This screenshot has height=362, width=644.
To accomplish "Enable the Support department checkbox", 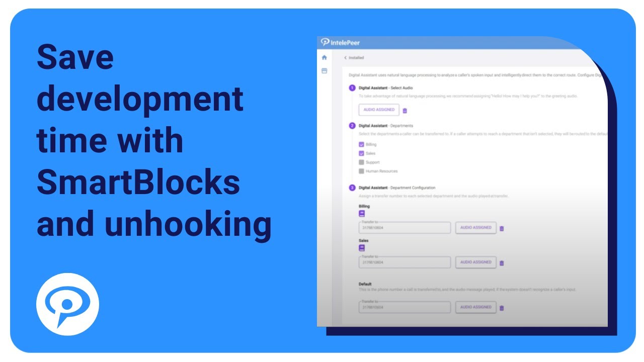I will tap(361, 162).
